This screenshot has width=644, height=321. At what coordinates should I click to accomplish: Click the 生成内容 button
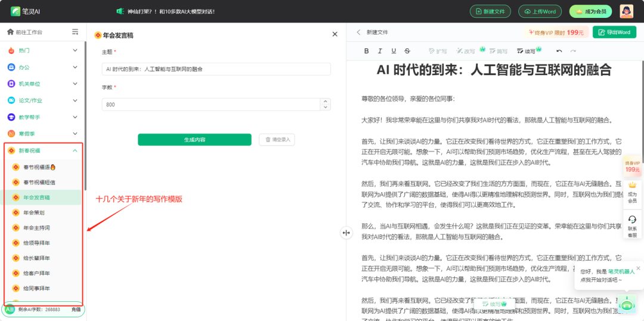[194, 140]
